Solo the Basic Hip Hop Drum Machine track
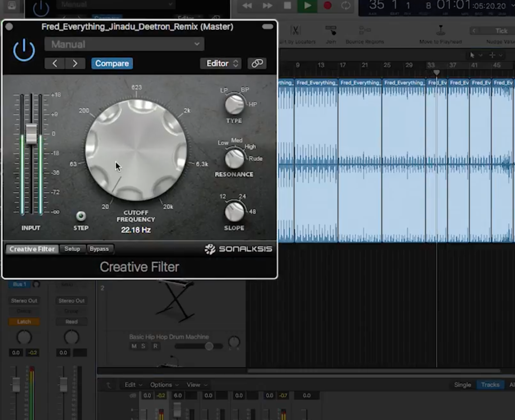 point(143,346)
